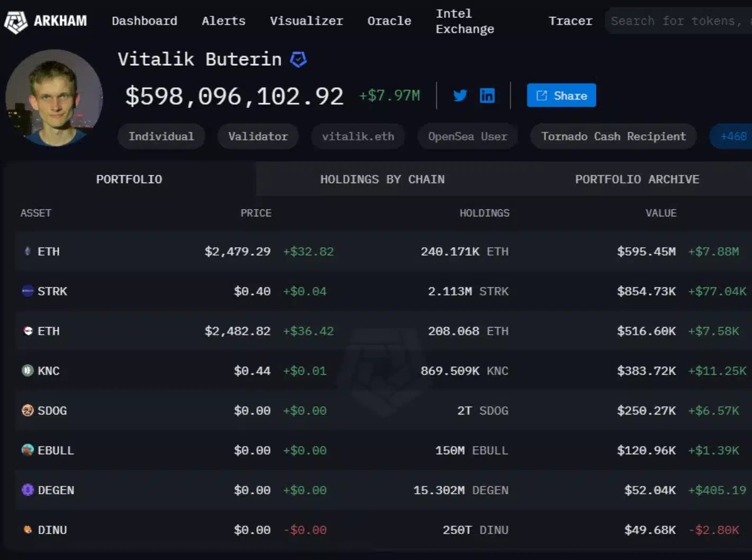The height and width of the screenshot is (560, 752).
Task: Click the $854.73K STRK value
Action: pyautogui.click(x=646, y=291)
